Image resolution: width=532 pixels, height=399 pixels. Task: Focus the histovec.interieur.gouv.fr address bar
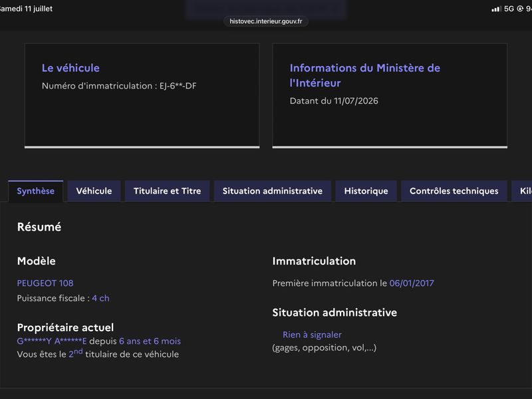(x=265, y=21)
